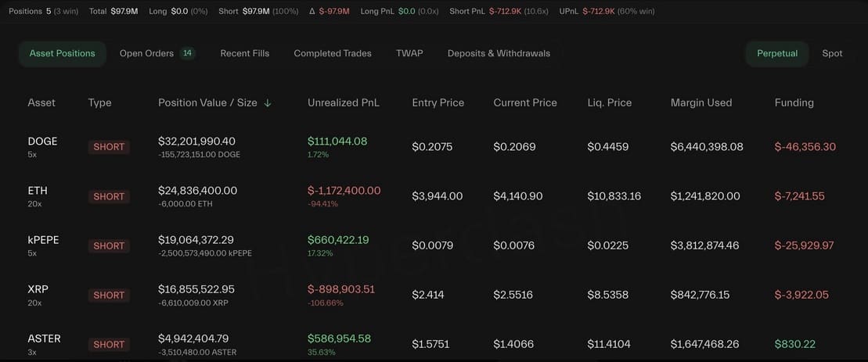Open the Completed Trades tab
This screenshot has width=868, height=362.
(333, 53)
